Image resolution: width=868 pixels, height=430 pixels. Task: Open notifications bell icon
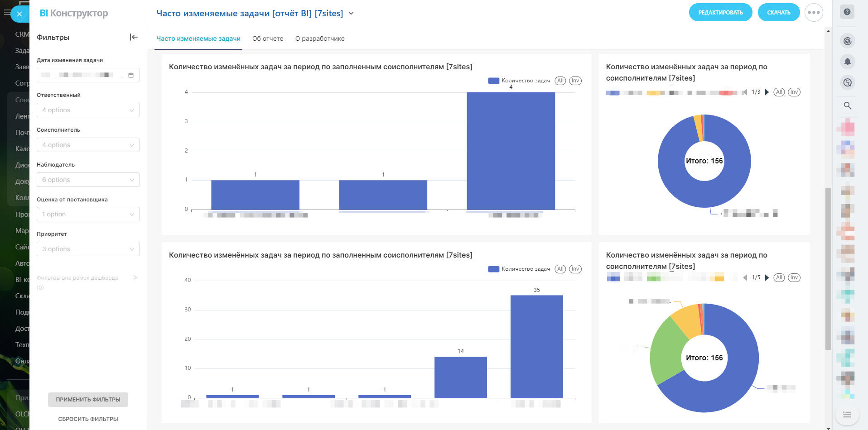pyautogui.click(x=847, y=62)
